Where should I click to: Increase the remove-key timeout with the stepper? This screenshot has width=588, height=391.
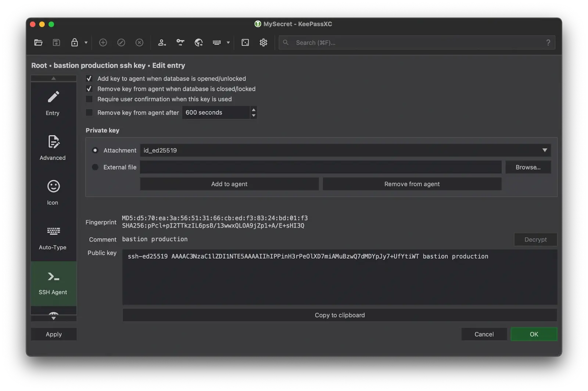253,110
